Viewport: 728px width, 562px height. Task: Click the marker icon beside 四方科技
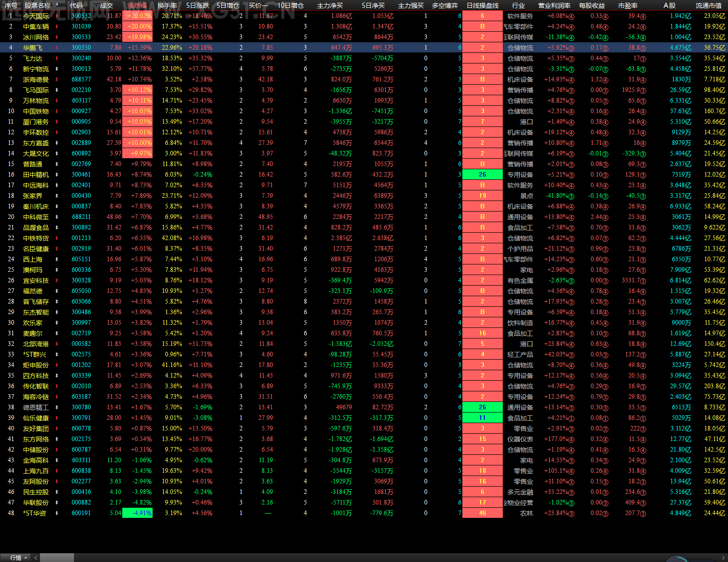point(57,376)
